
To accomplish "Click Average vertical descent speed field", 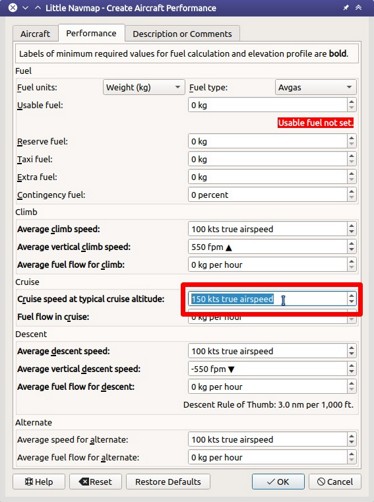I will coord(268,369).
